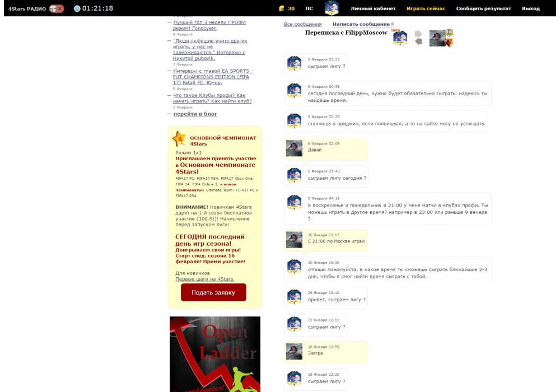Click the message text 'Давай'
The image size is (560, 392).
click(315, 150)
